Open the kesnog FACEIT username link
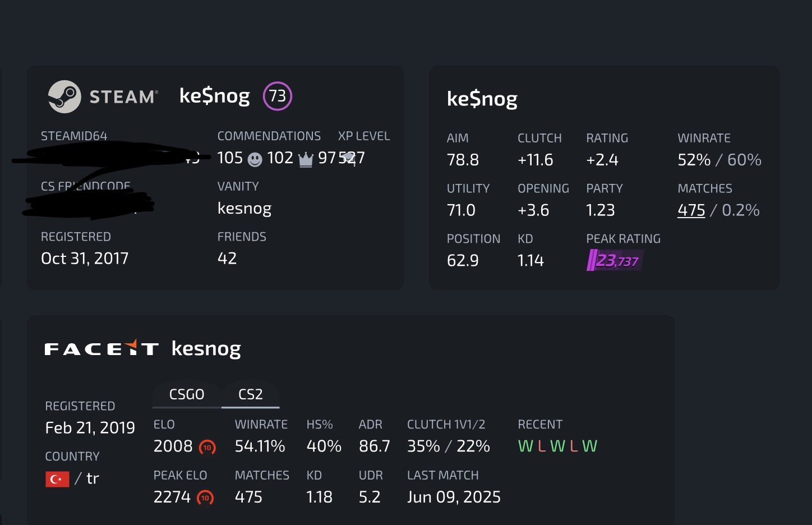This screenshot has height=525, width=812. click(x=206, y=349)
